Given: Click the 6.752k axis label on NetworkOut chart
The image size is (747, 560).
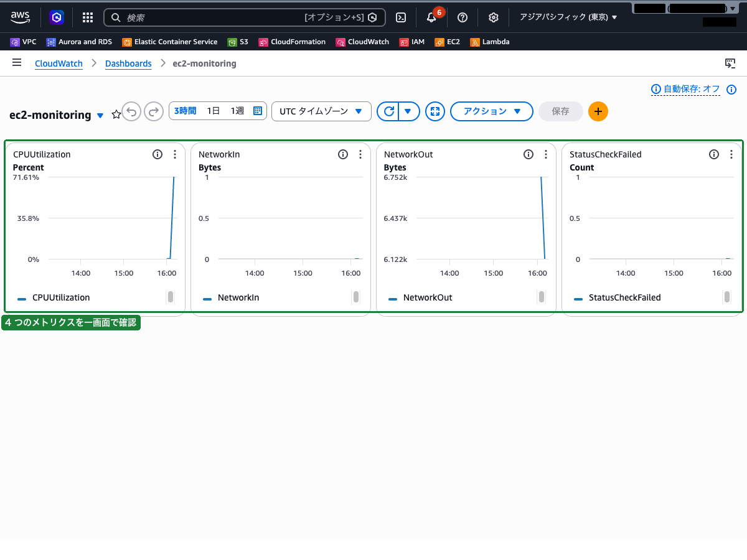Looking at the screenshot, I should 395,177.
